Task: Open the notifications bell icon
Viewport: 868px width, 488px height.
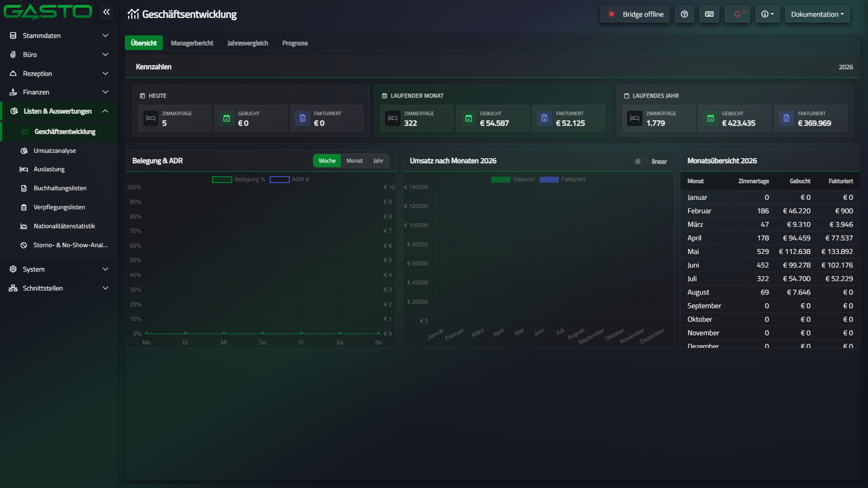Action: coord(737,14)
